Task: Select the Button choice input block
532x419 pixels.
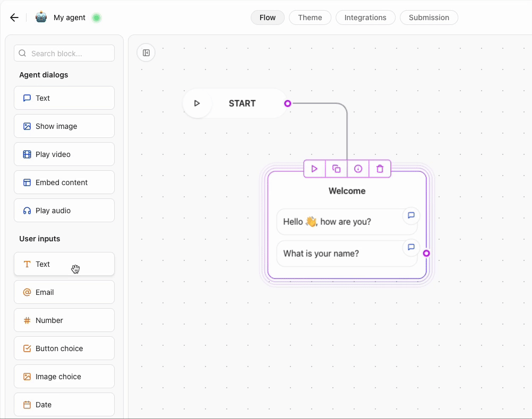Action: [x=64, y=348]
